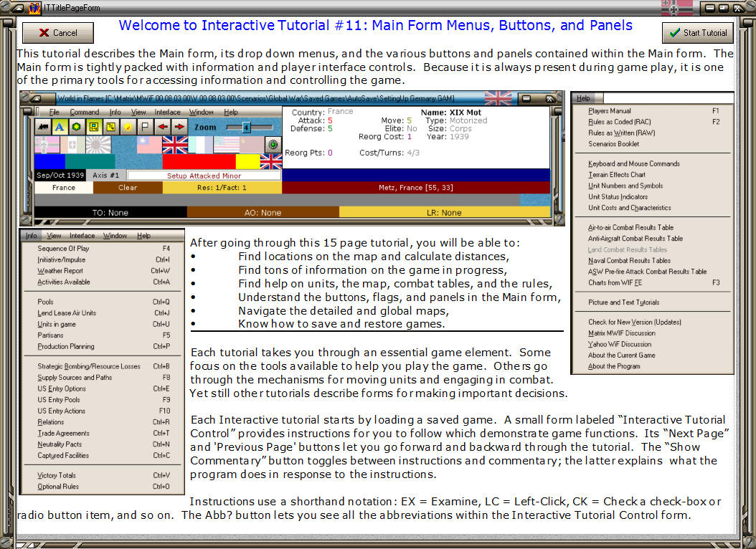Click the yellow color bar beside the small Union Jack
756x549 pixels.
[x=248, y=161]
